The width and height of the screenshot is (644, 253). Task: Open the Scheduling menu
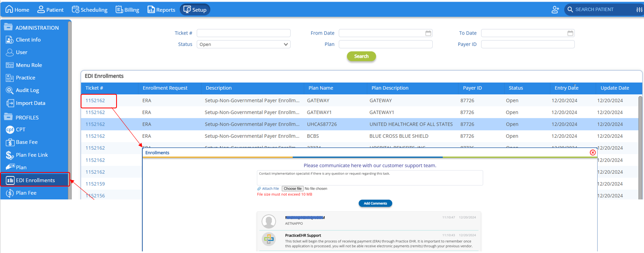[x=90, y=10]
